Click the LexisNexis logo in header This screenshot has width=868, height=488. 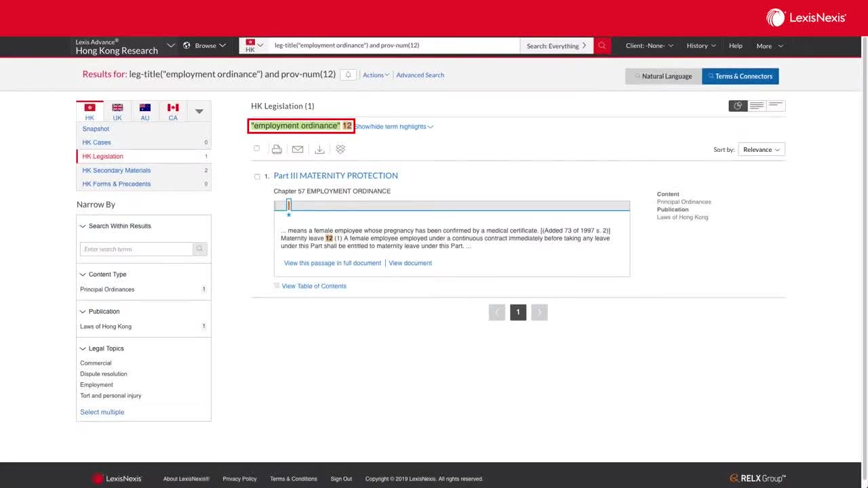[806, 18]
